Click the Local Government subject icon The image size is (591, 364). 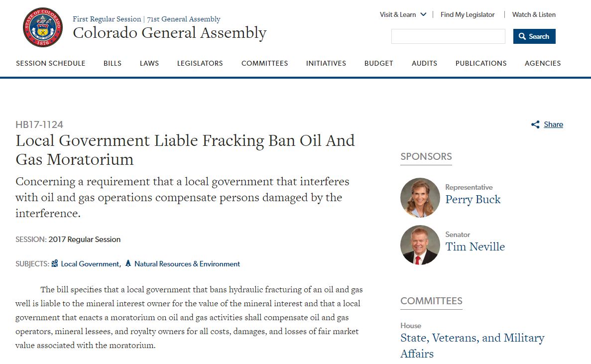pos(55,263)
